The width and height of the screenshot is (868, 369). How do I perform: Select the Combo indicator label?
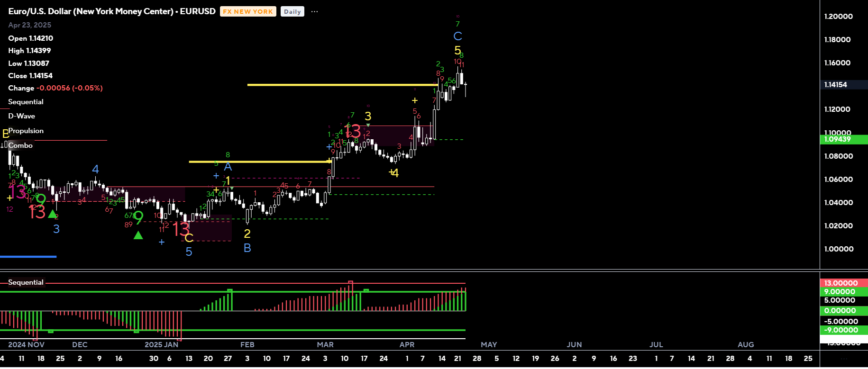pyautogui.click(x=20, y=145)
